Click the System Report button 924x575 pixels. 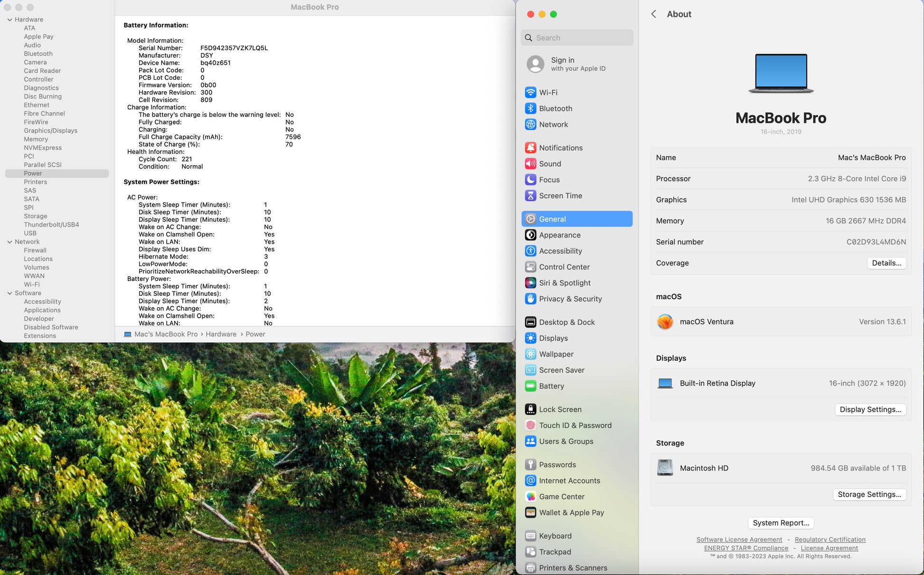781,523
